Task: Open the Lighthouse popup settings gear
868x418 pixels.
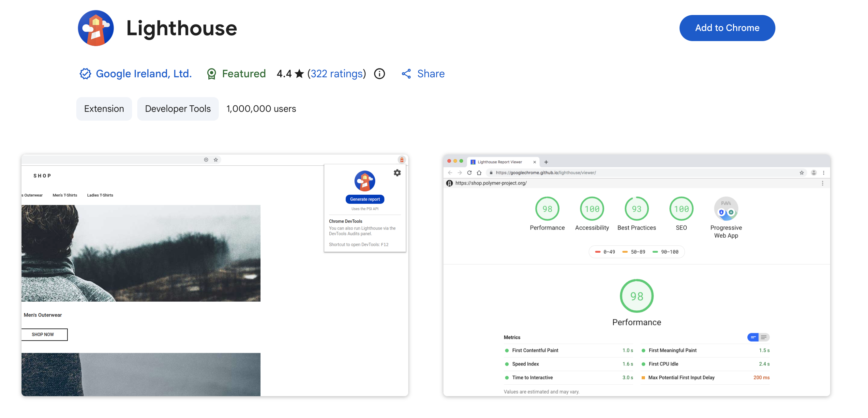Action: click(x=397, y=173)
